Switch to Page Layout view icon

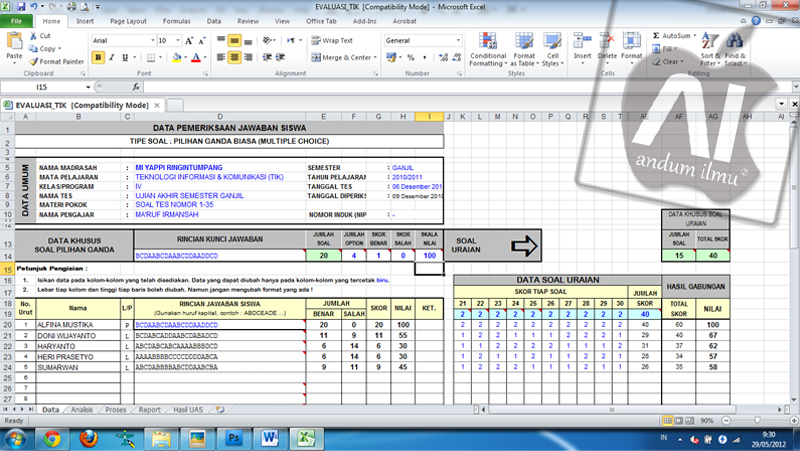679,421
